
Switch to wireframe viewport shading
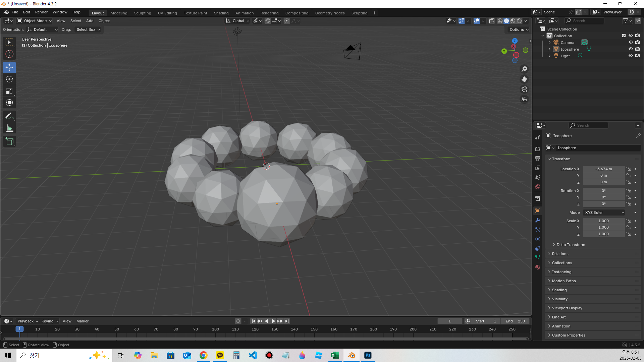500,21
